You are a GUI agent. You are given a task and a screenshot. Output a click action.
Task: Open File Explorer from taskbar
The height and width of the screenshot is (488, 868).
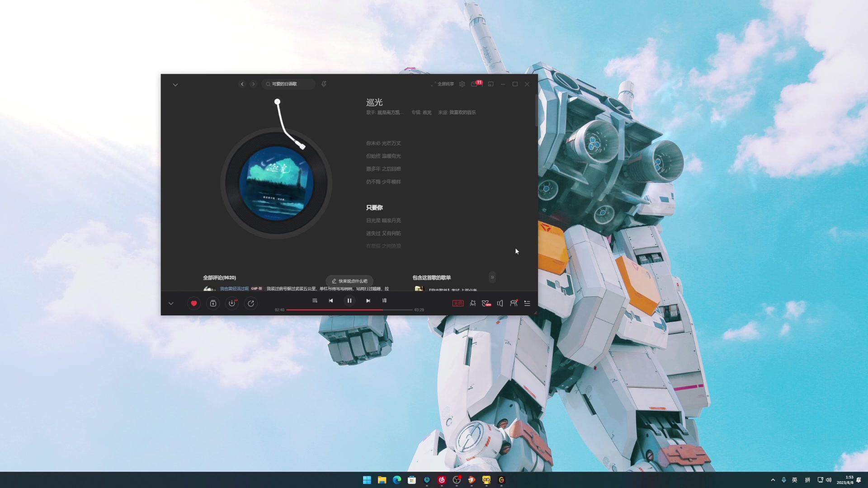point(382,480)
